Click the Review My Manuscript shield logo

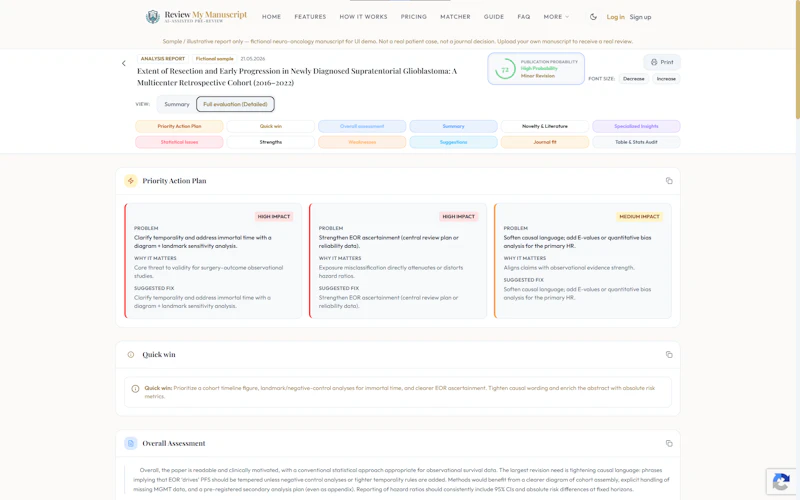153,17
